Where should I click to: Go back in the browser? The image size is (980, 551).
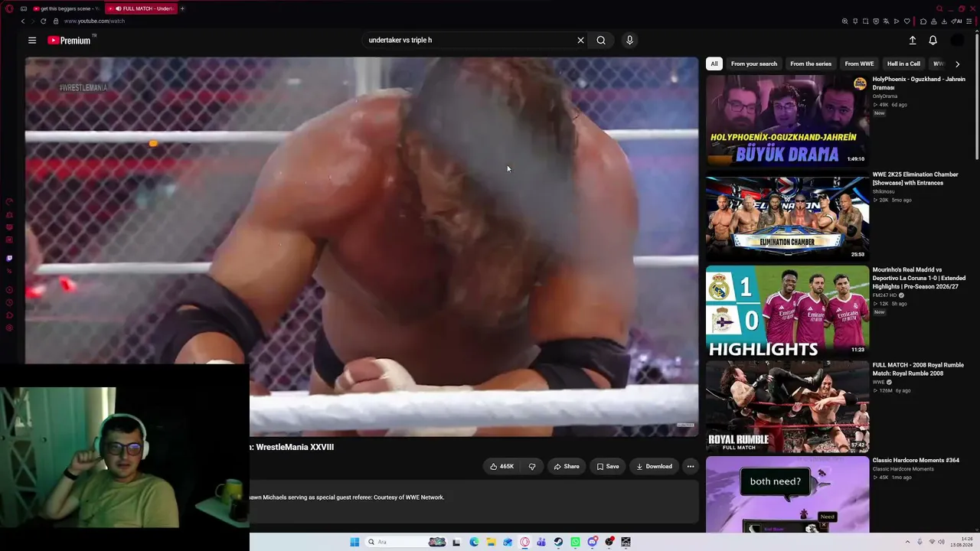tap(23, 21)
